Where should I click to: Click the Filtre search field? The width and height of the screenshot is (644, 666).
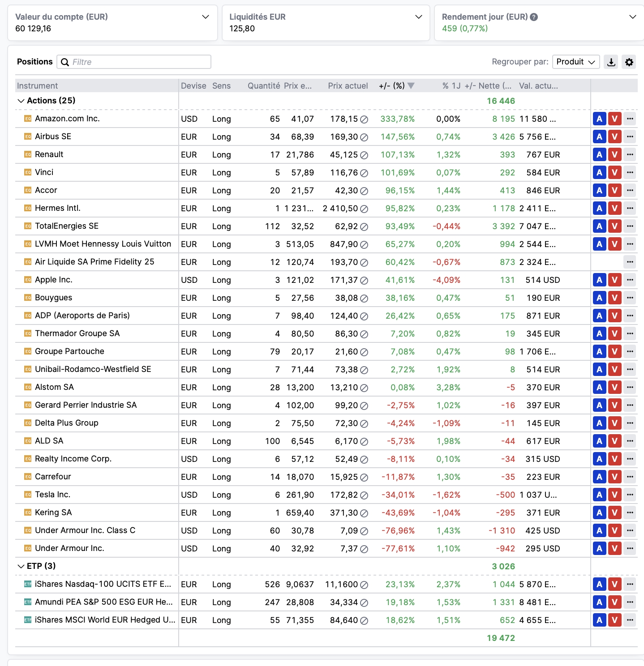134,62
